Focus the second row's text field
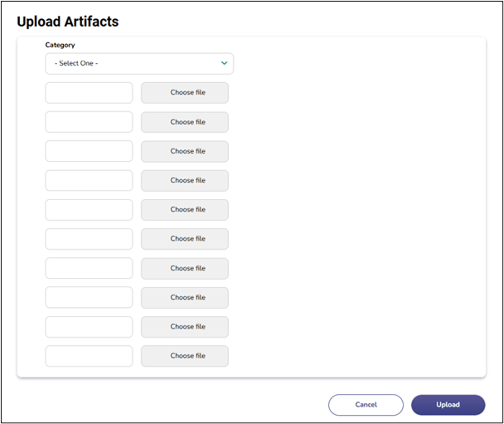The height and width of the screenshot is (424, 504). click(x=89, y=122)
